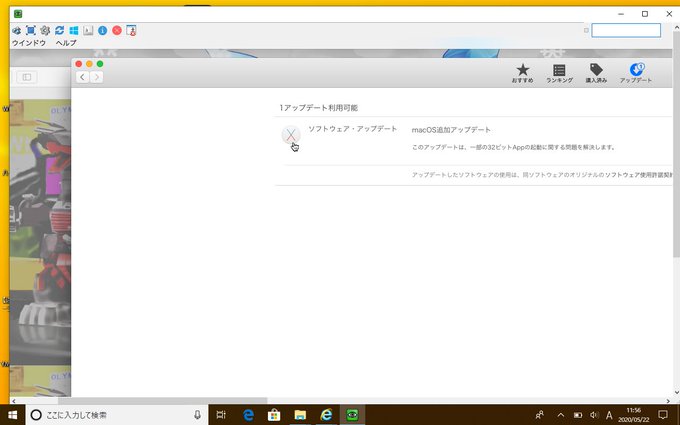Click the volume speaker icon in tray
This screenshot has height=425, width=680.
tap(594, 415)
